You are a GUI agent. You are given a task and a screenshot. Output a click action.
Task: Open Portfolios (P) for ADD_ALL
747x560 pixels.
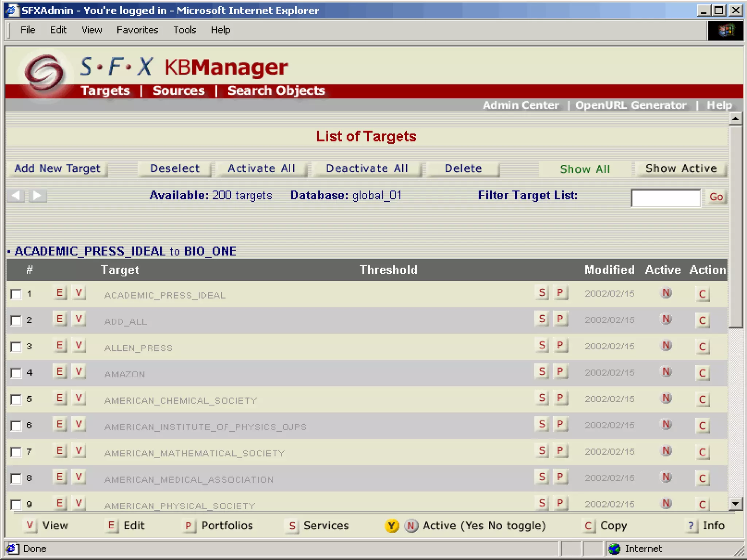pyautogui.click(x=560, y=319)
